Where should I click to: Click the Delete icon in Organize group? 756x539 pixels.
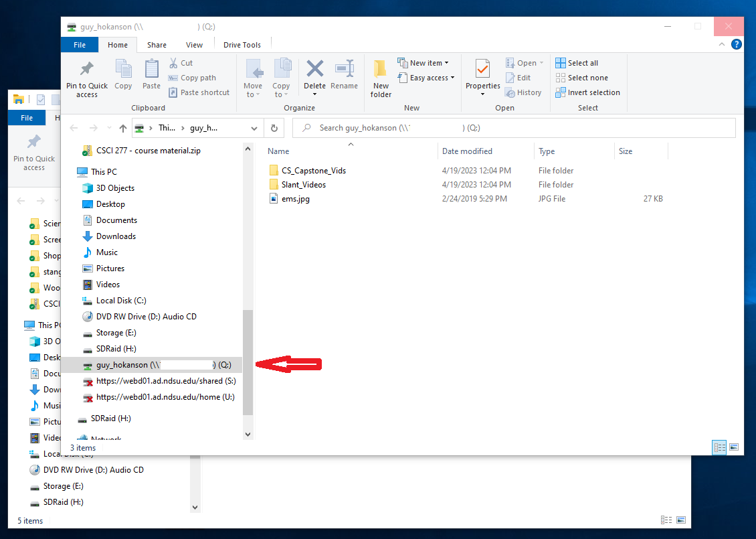[x=314, y=70]
